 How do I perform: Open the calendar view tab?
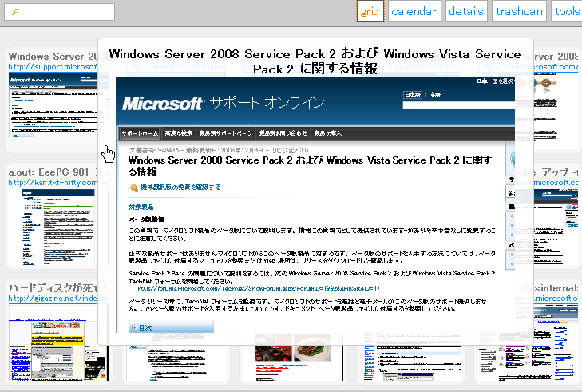414,11
